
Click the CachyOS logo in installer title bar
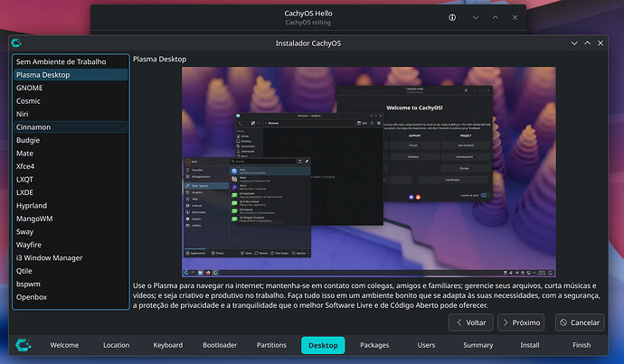16,43
